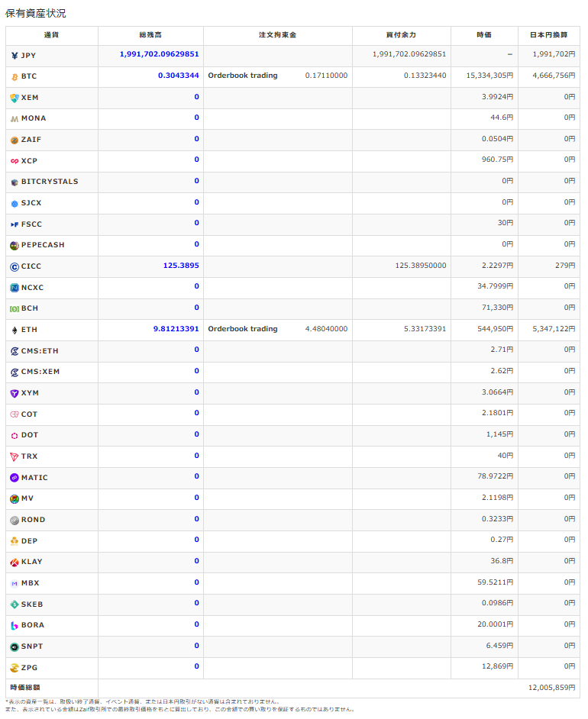This screenshot has width=588, height=719.
Task: Select BCH price 71,330円
Action: [498, 308]
